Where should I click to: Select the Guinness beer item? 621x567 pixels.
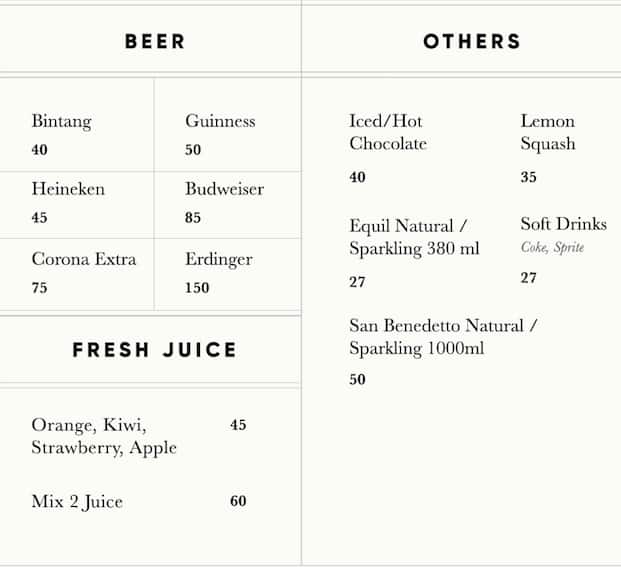[220, 121]
